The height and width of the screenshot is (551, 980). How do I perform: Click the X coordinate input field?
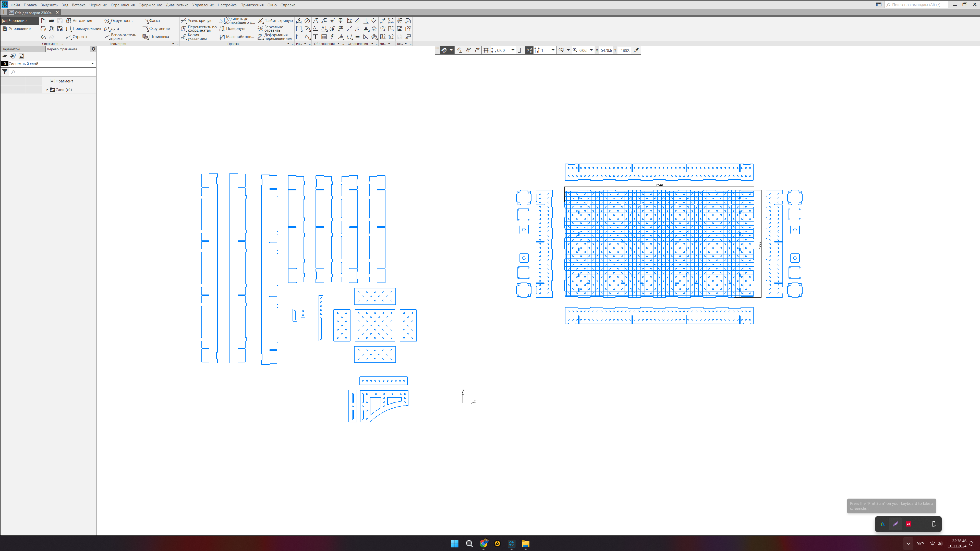[606, 50]
